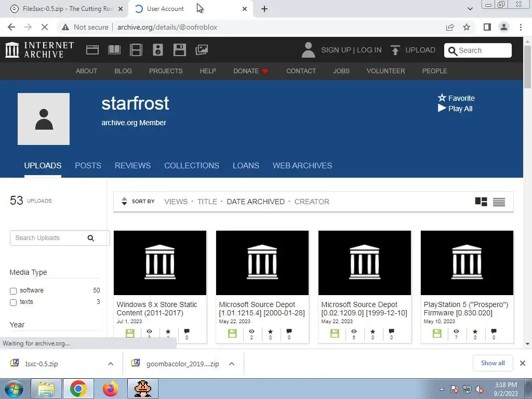This screenshot has height=399, width=532.
Task: Expand options for lsxc-0.5.zip download
Action: (x=110, y=364)
